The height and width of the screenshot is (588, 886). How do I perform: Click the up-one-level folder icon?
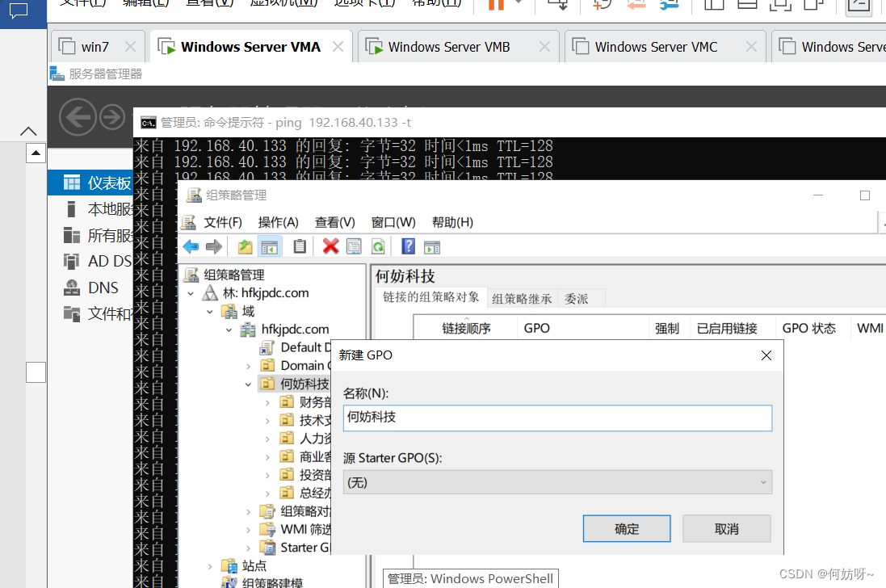click(245, 246)
